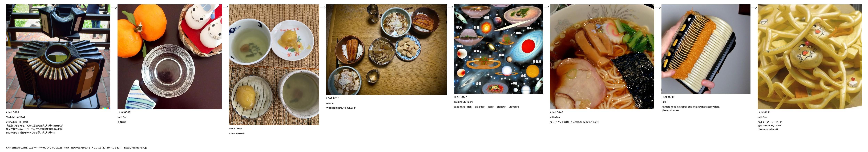Screen dimensions: 868x152
Task: Open the http://cambrian.jp link
Action: coord(135,148)
